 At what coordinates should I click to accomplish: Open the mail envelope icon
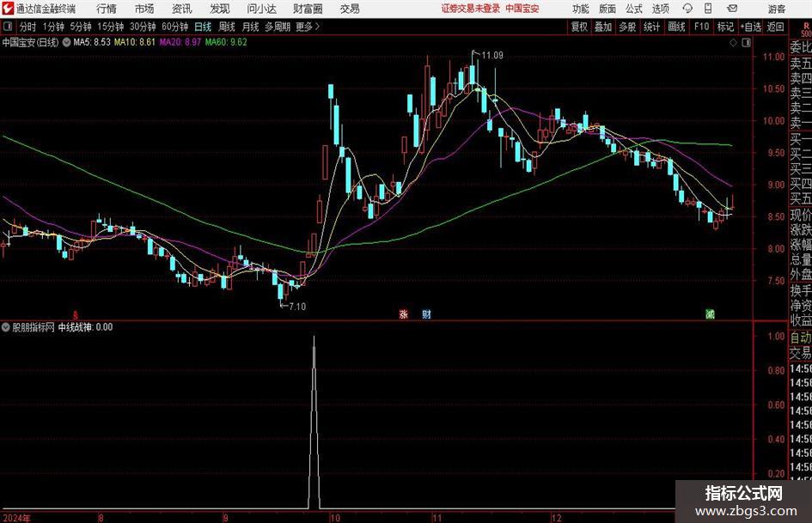(732, 9)
